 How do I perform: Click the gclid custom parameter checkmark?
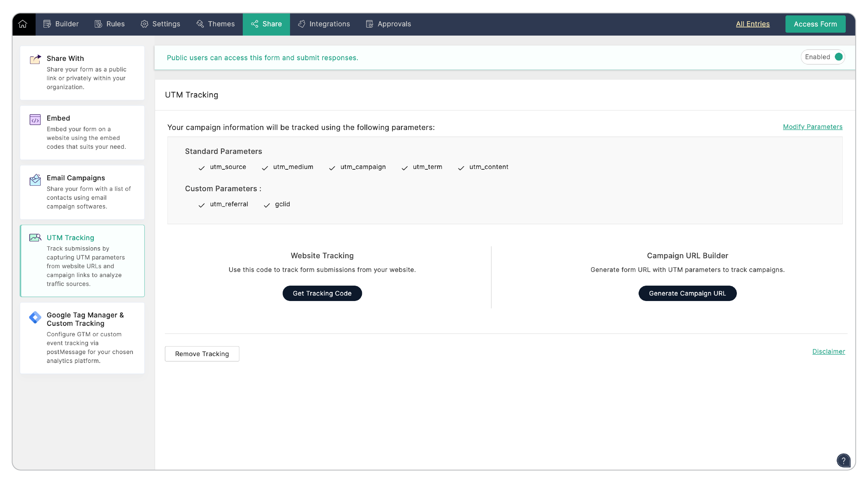[267, 205]
